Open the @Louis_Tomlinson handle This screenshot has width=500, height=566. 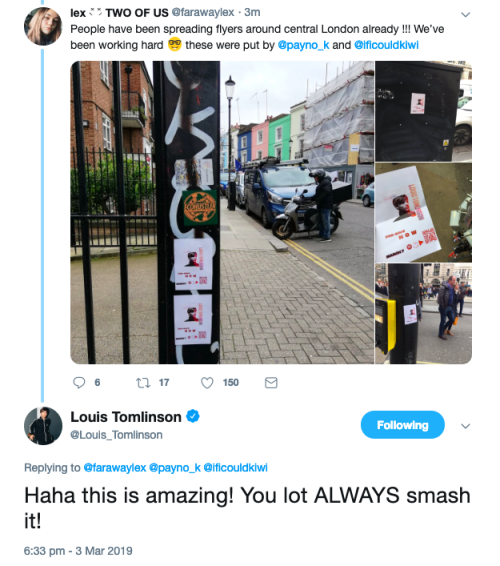(116, 435)
